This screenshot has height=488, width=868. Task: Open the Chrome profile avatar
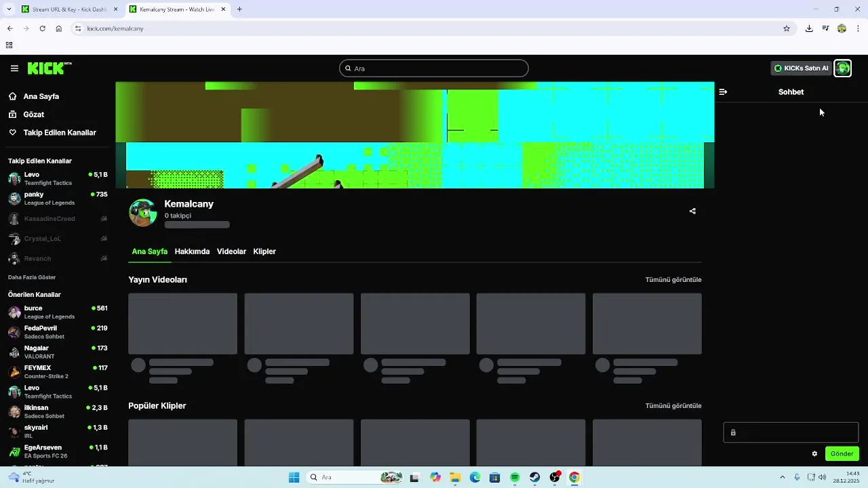[842, 28]
